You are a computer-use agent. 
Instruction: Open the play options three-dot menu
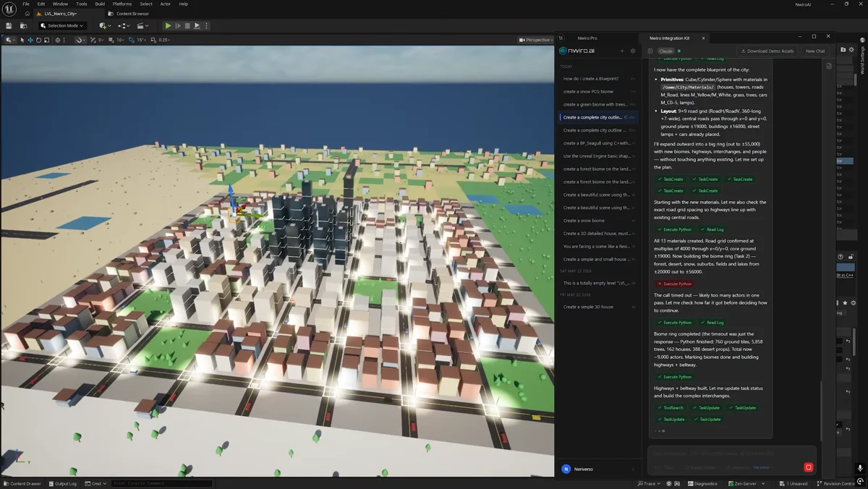[x=206, y=25]
